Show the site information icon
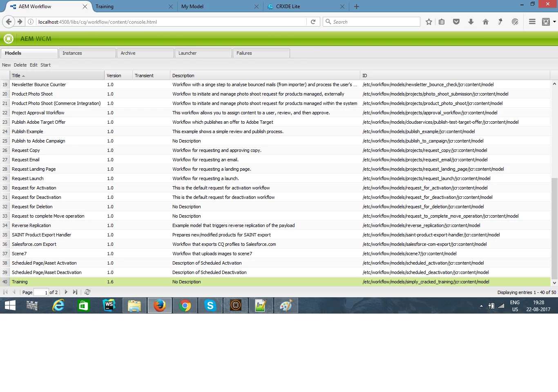The height and width of the screenshot is (392, 558). pos(31,22)
